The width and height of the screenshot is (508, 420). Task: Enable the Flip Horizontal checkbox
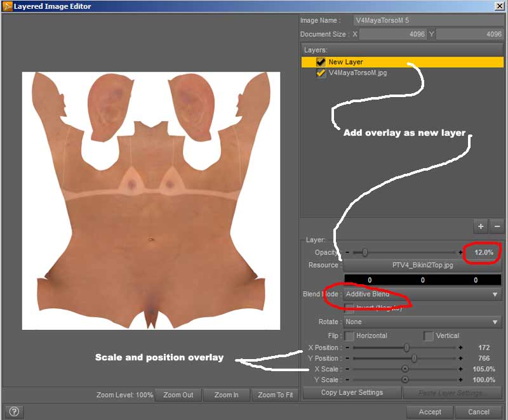349,336
